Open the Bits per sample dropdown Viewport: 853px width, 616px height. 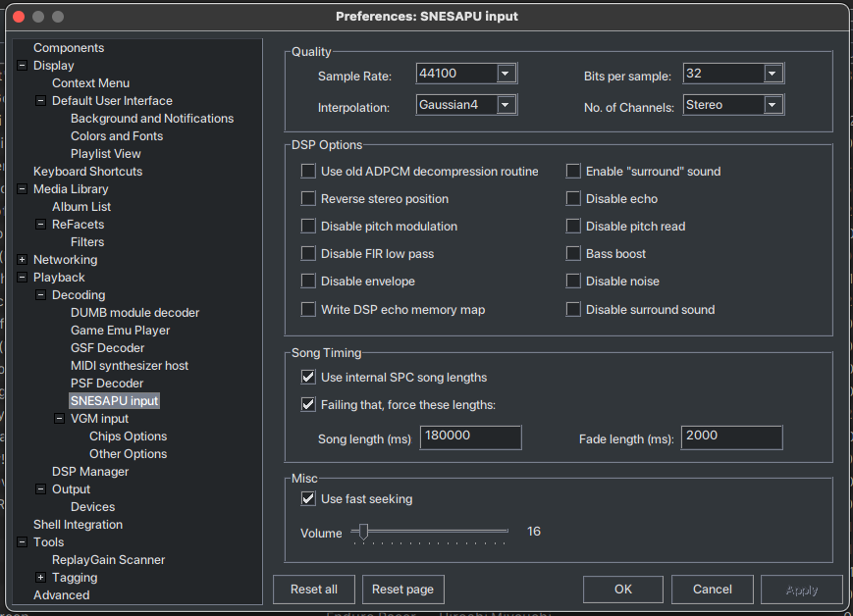773,74
